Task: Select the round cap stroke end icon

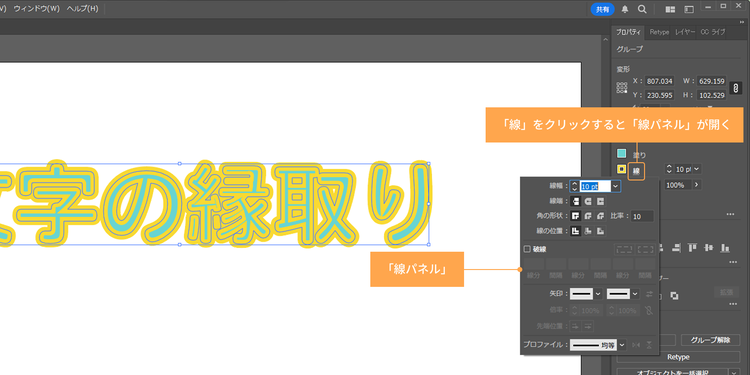Action: click(588, 201)
